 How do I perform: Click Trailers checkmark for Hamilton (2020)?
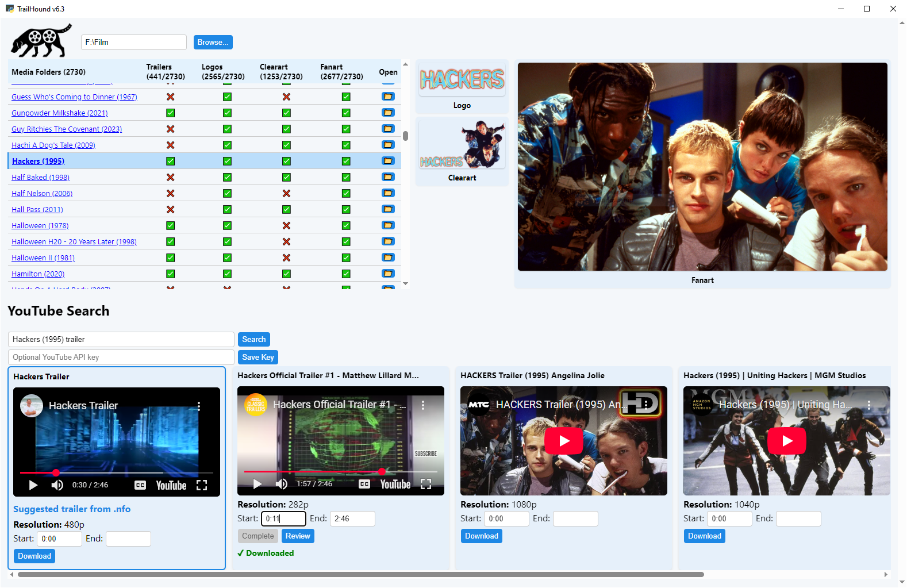[170, 274]
